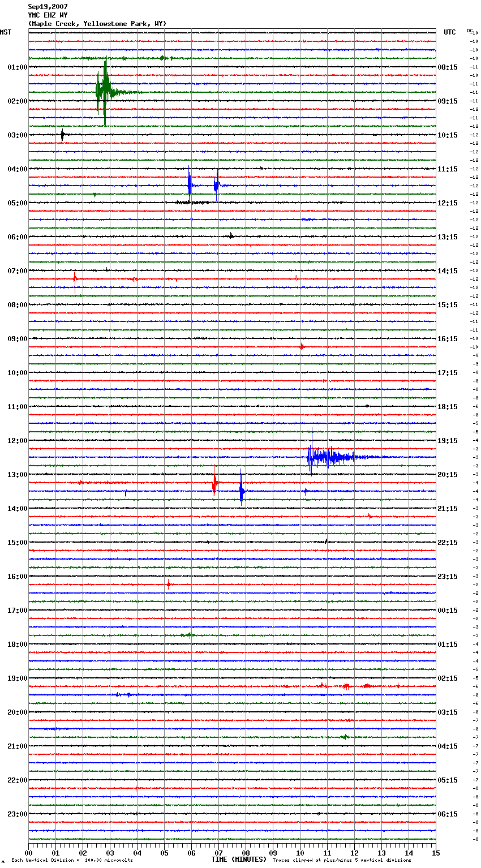Select the 09:00 MST time label

click(18, 339)
